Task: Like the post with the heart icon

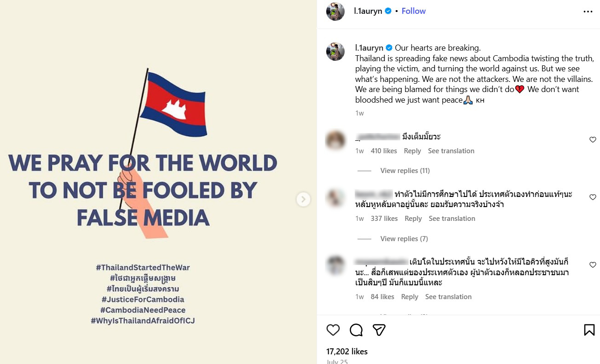Action: 333,330
